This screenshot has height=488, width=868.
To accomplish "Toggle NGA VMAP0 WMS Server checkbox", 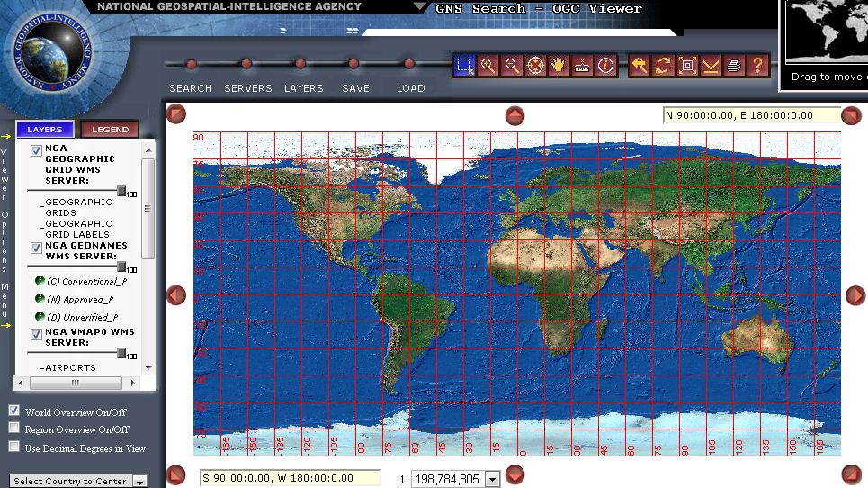I will click(x=36, y=334).
